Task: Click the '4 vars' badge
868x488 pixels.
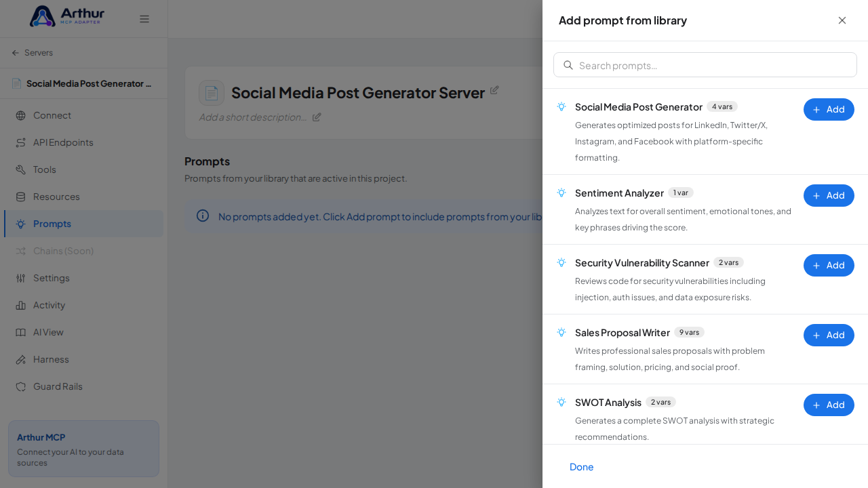Action: 722,106
